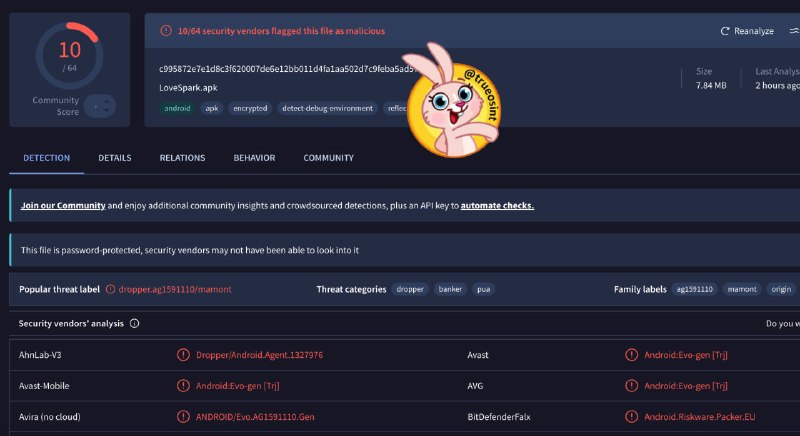Viewport: 800px width, 436px height.
Task: Click the red alert icon in flagged banner
Action: (x=166, y=31)
